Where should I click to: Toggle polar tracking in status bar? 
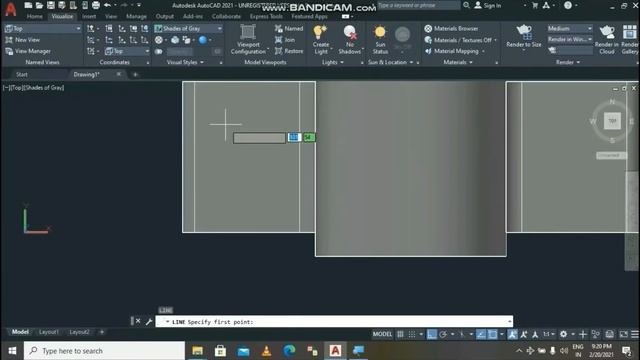(443, 334)
